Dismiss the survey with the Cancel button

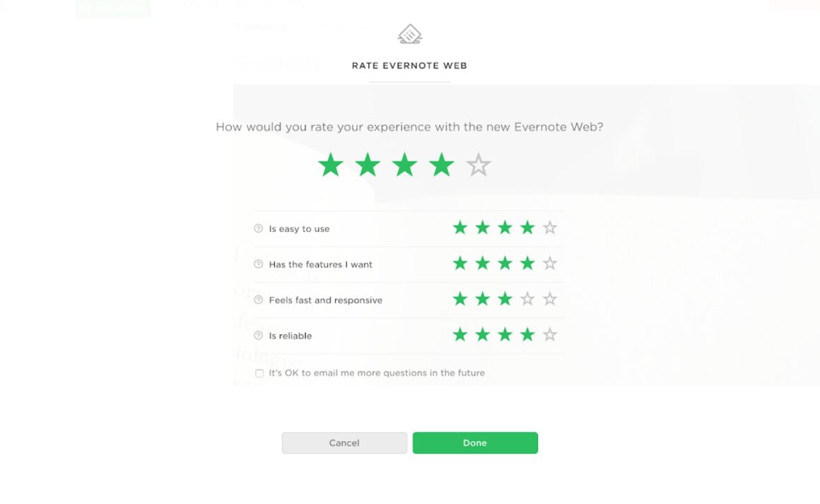point(344,443)
